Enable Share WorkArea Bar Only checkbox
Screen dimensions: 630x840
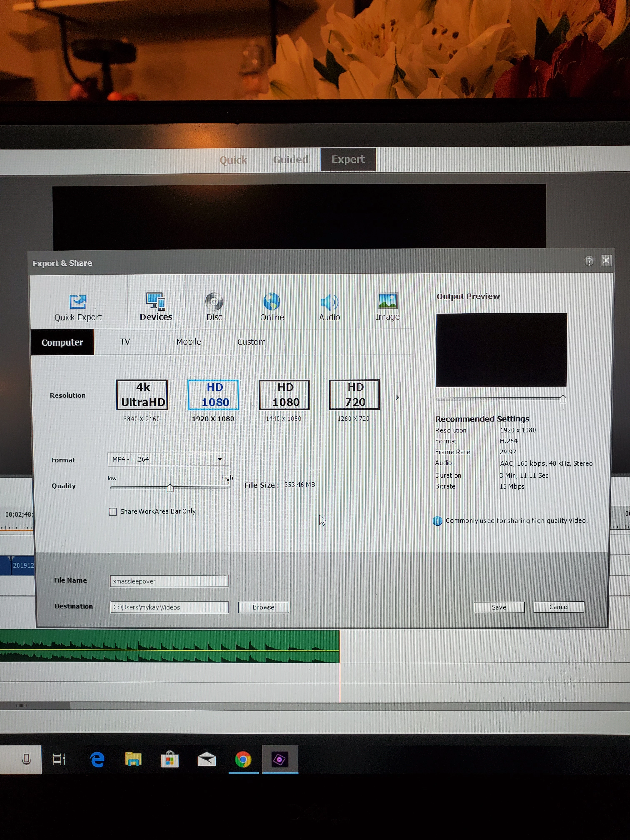(113, 511)
